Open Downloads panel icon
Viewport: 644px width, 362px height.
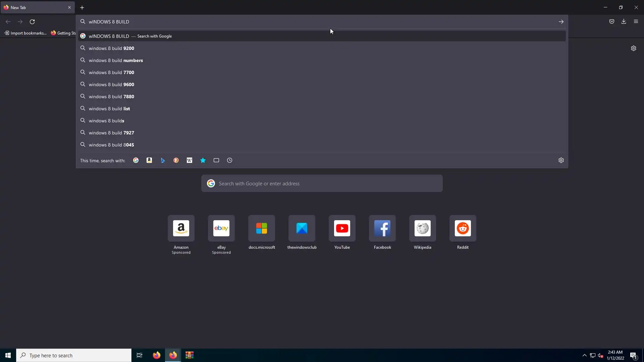coord(624,21)
